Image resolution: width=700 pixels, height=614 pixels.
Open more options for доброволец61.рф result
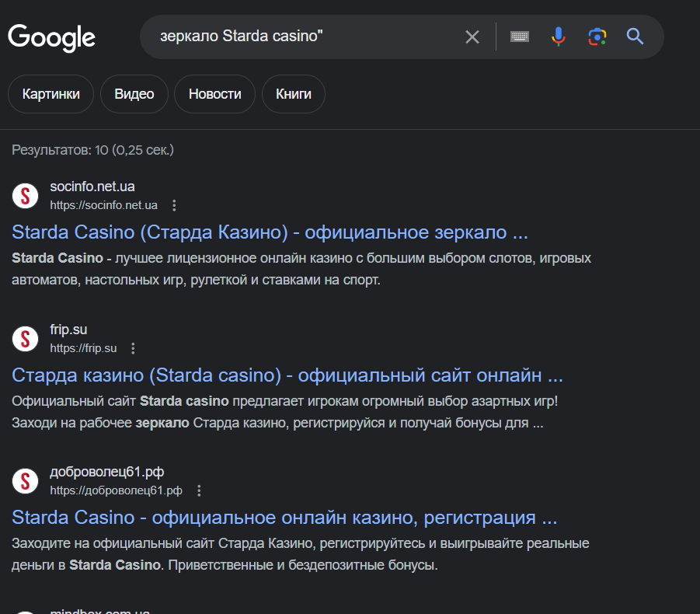[199, 490]
